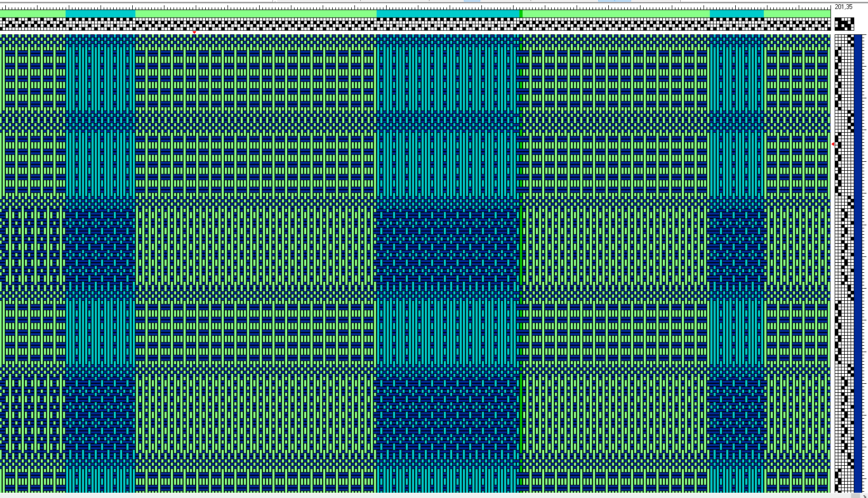
Task: Click the coordinate readout 201,35
Action: coord(844,7)
